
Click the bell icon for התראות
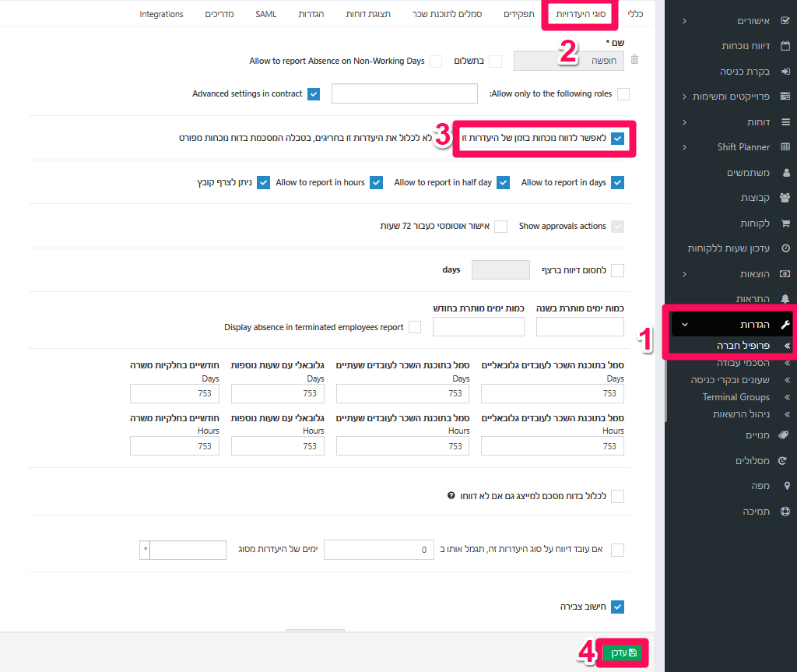(785, 298)
